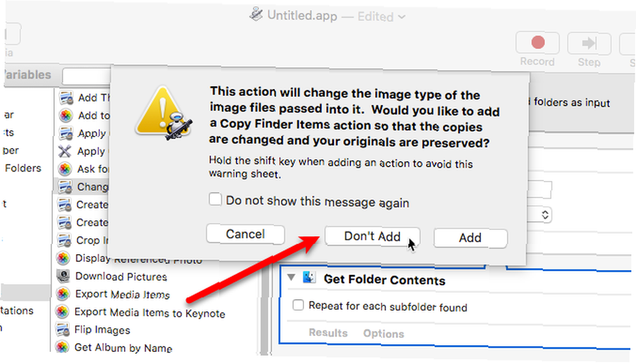The image size is (636, 364).
Task: Collapse the Get Folder Contents action
Action: click(x=291, y=278)
